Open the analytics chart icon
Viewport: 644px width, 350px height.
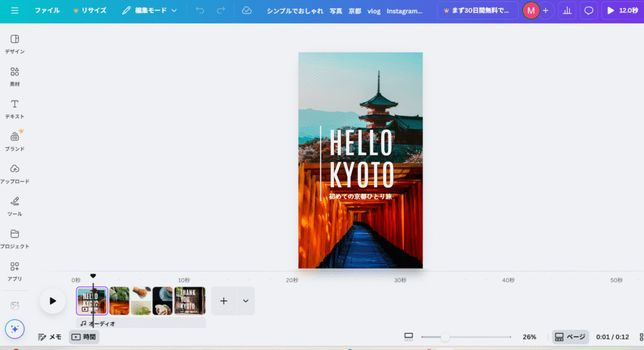pos(567,11)
